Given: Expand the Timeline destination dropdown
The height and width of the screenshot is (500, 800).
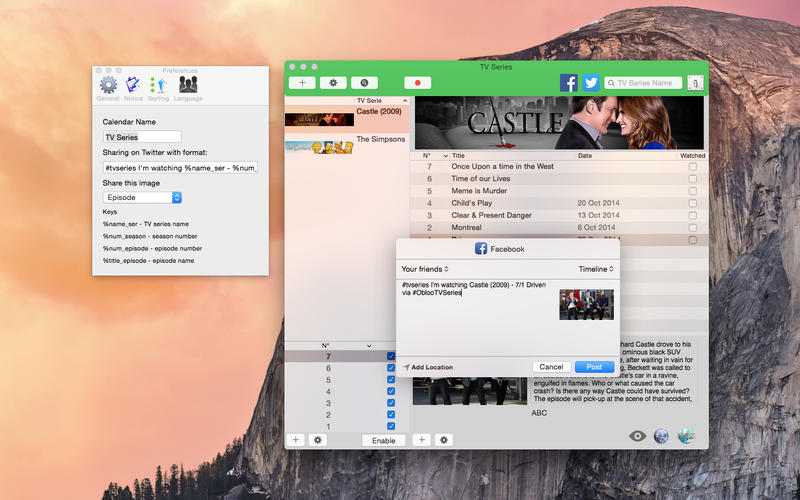Looking at the screenshot, I should [596, 269].
